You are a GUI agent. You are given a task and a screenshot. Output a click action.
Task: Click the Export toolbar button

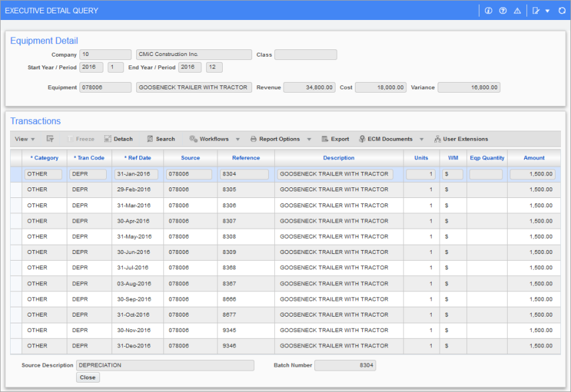[336, 139]
